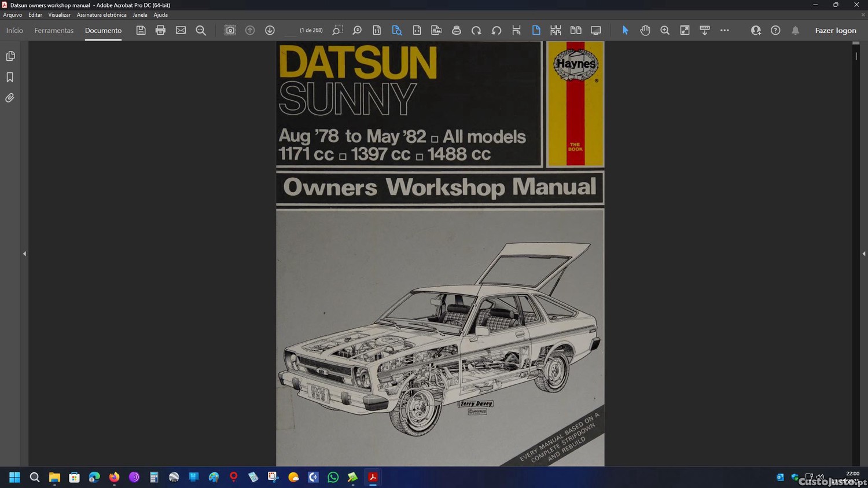The height and width of the screenshot is (488, 868).
Task: Open the snapshot camera tool
Action: coord(230,30)
